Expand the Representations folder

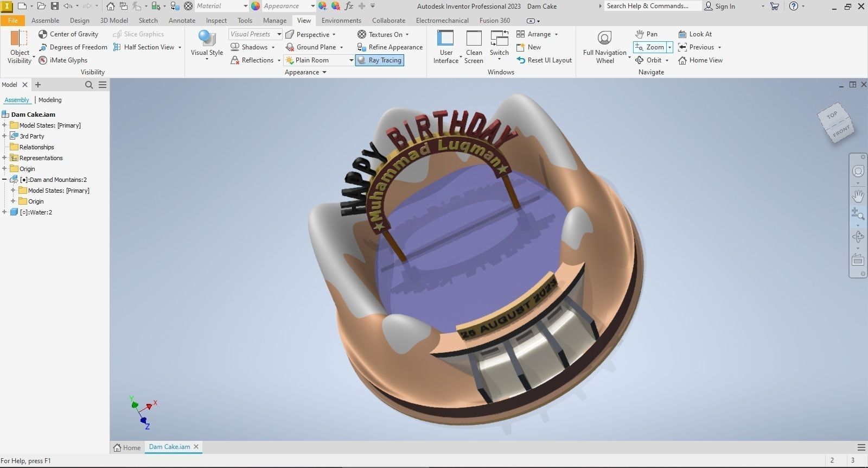click(x=4, y=158)
